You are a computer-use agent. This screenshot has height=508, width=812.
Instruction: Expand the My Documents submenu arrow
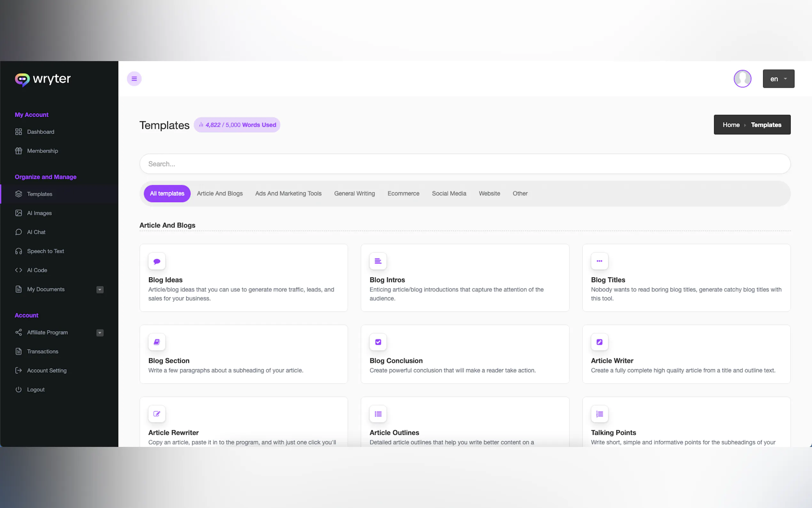tap(100, 290)
